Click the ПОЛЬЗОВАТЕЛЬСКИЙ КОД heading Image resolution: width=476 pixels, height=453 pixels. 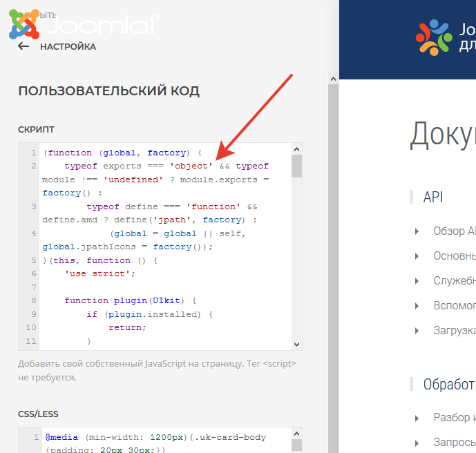[x=108, y=91]
